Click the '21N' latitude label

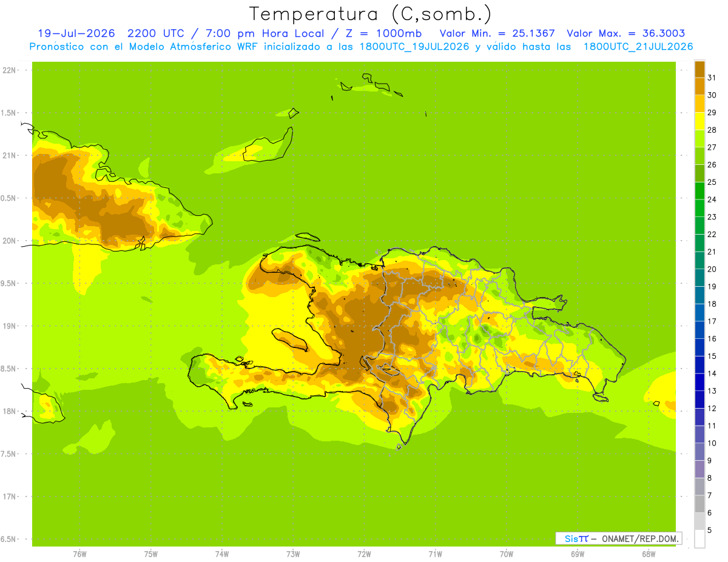[x=8, y=156]
